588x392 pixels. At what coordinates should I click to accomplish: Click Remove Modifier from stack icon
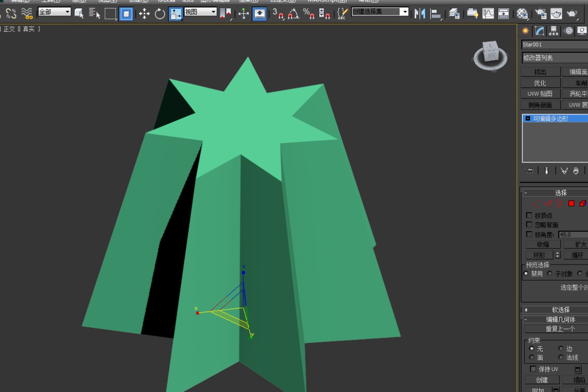(576, 171)
